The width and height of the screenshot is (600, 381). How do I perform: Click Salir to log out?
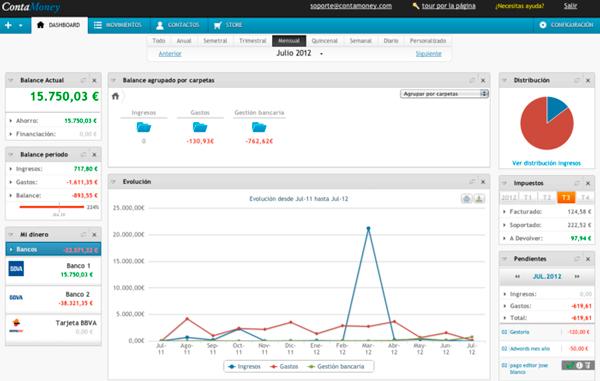(570, 6)
